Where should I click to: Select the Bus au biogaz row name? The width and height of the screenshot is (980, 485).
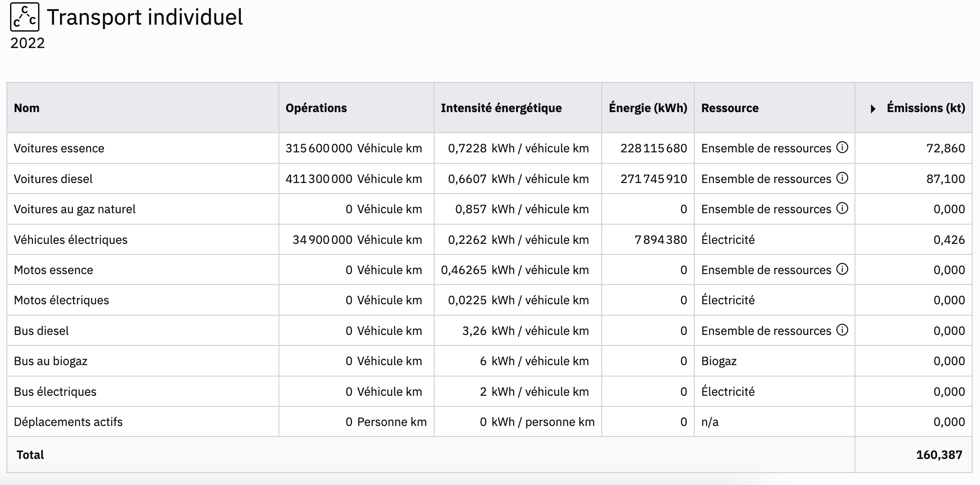[50, 361]
